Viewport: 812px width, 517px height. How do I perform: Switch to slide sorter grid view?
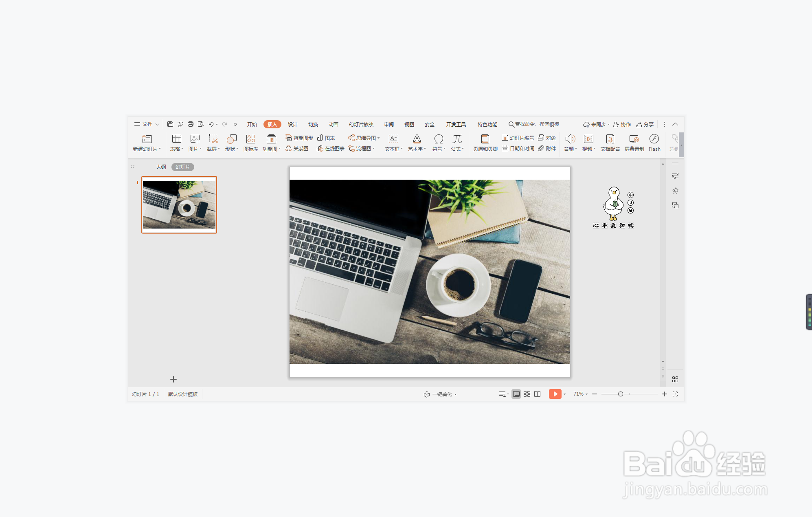[x=527, y=394]
